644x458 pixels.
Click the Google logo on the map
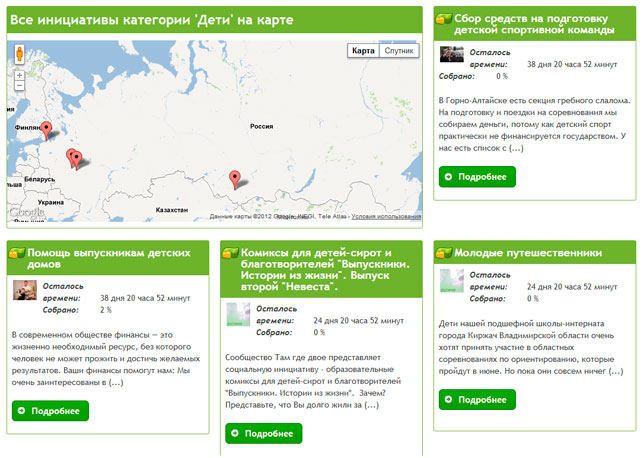click(x=27, y=212)
